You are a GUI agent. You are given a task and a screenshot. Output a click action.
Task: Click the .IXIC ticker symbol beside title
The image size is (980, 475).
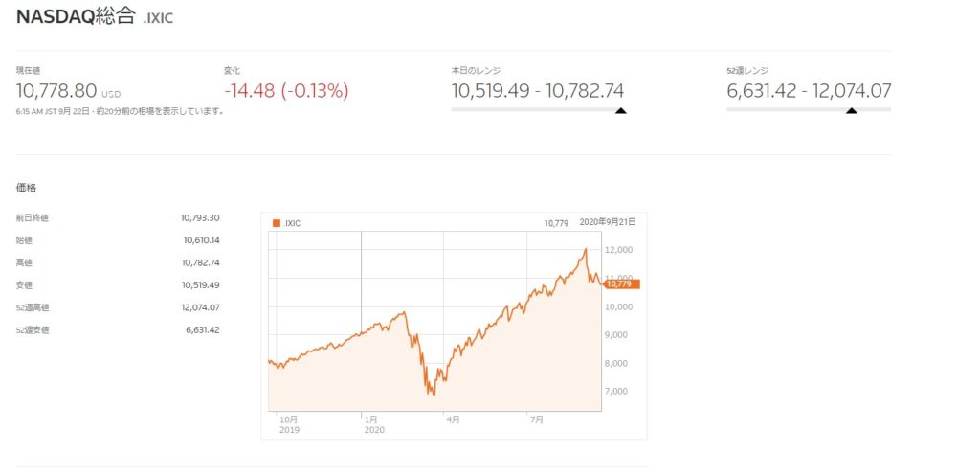158,19
